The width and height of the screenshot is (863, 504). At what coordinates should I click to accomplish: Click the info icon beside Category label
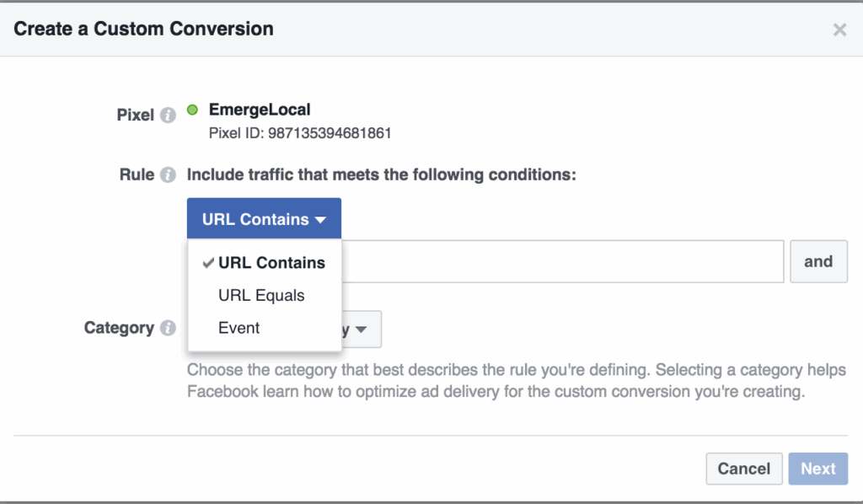click(x=168, y=328)
